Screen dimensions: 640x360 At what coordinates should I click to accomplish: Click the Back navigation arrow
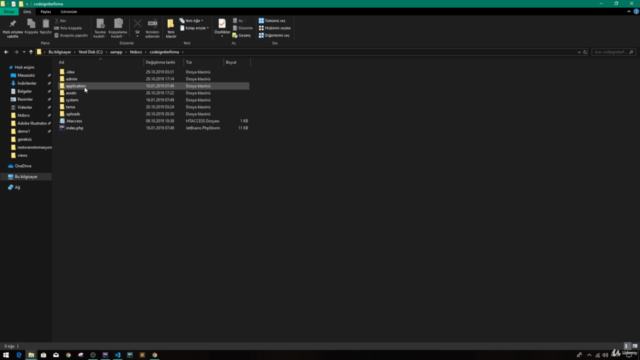[6, 52]
